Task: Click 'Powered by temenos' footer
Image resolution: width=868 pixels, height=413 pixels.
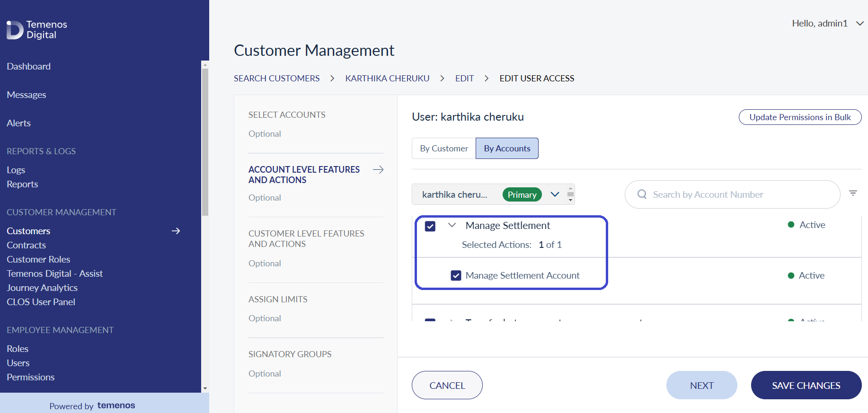Action: pyautogui.click(x=92, y=405)
